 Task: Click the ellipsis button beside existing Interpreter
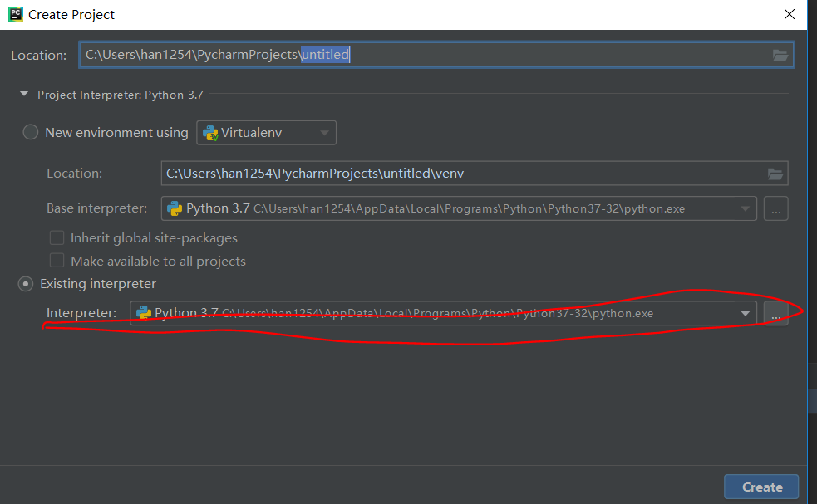[x=775, y=313]
